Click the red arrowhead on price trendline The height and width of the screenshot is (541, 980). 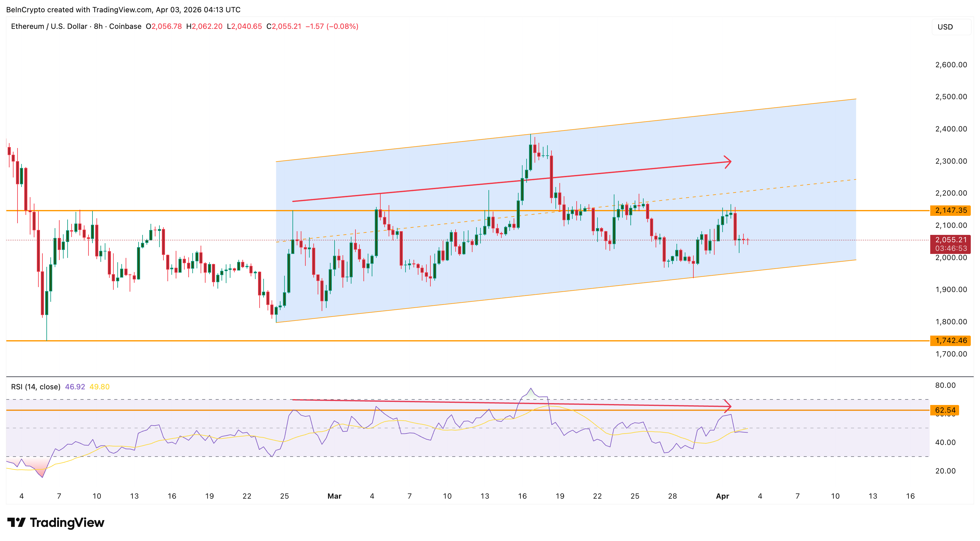[x=727, y=162]
